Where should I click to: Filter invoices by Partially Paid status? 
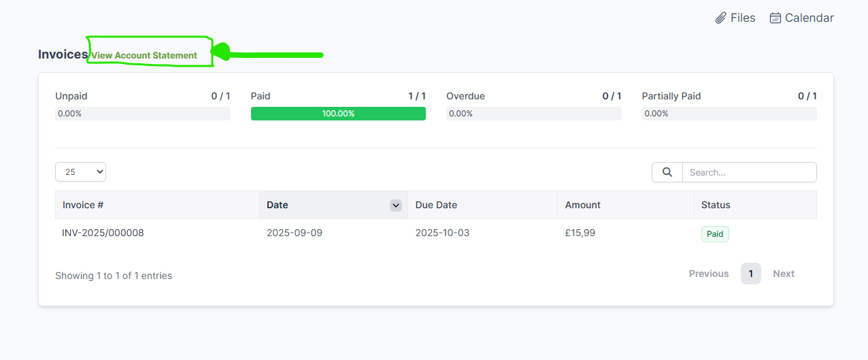coord(671,96)
